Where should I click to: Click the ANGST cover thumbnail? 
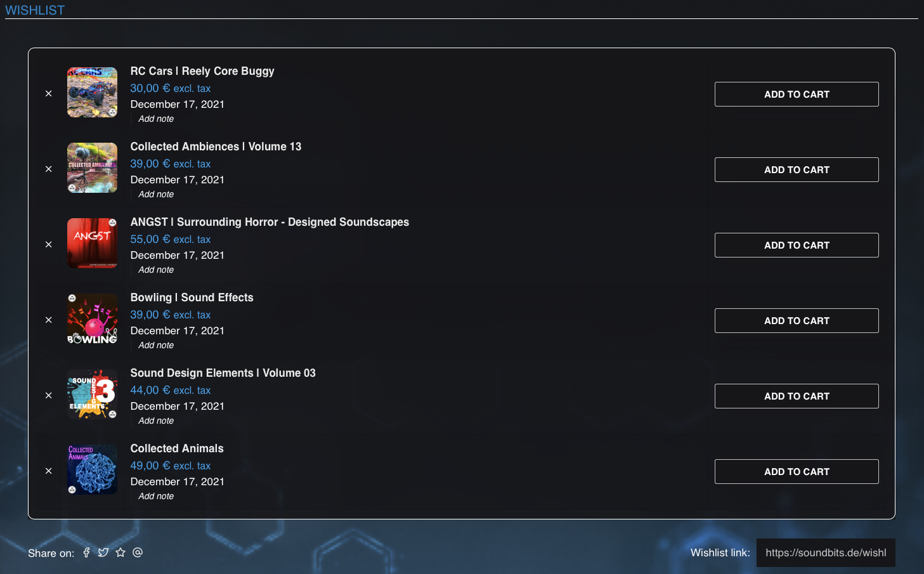(93, 244)
